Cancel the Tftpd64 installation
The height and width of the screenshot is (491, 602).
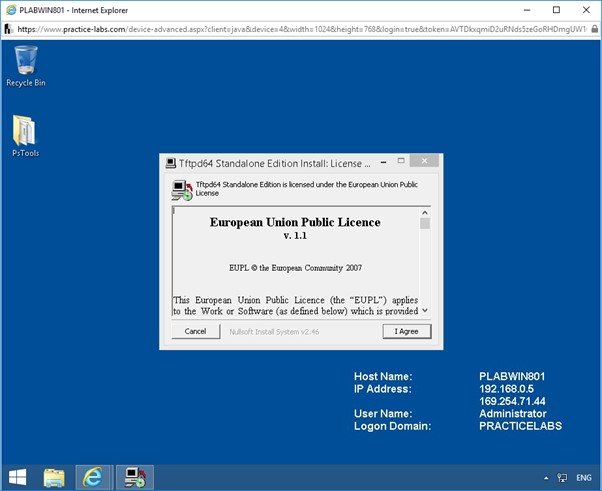point(196,331)
